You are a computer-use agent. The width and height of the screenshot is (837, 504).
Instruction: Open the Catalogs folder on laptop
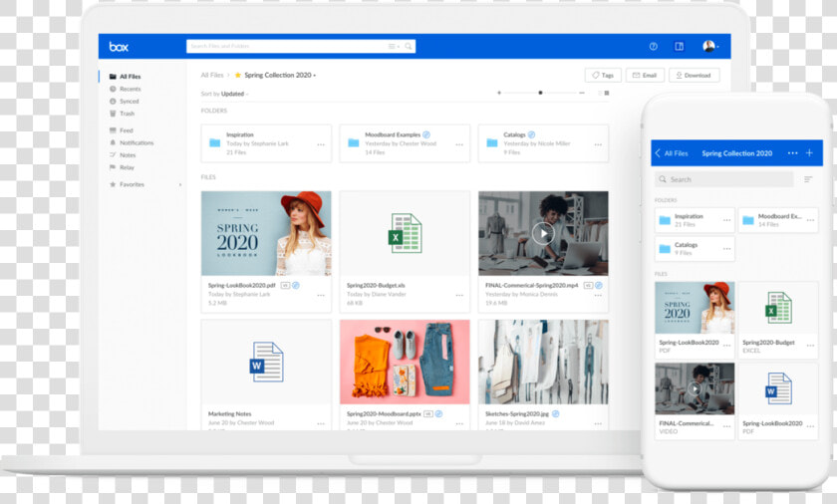(x=543, y=143)
